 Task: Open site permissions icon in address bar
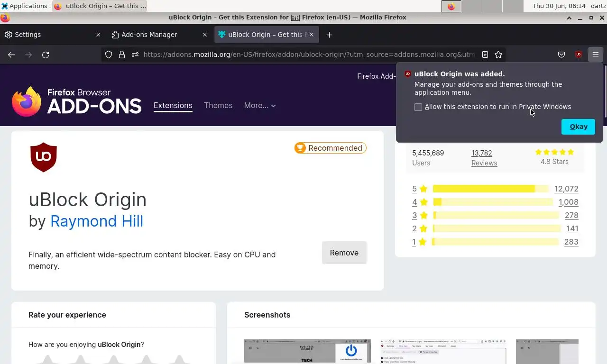(135, 55)
